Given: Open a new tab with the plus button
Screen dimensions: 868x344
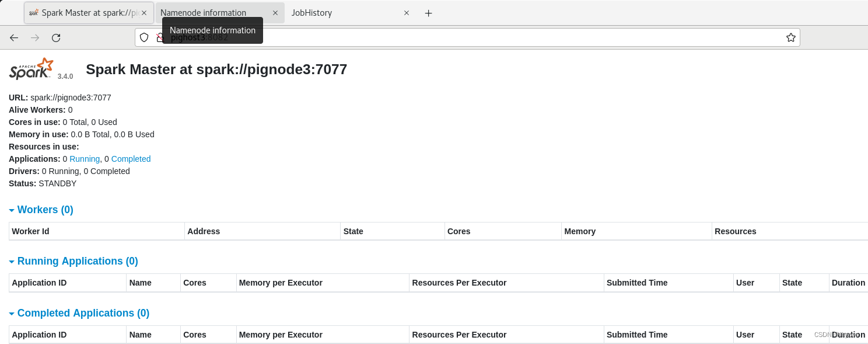Looking at the screenshot, I should click(x=428, y=13).
